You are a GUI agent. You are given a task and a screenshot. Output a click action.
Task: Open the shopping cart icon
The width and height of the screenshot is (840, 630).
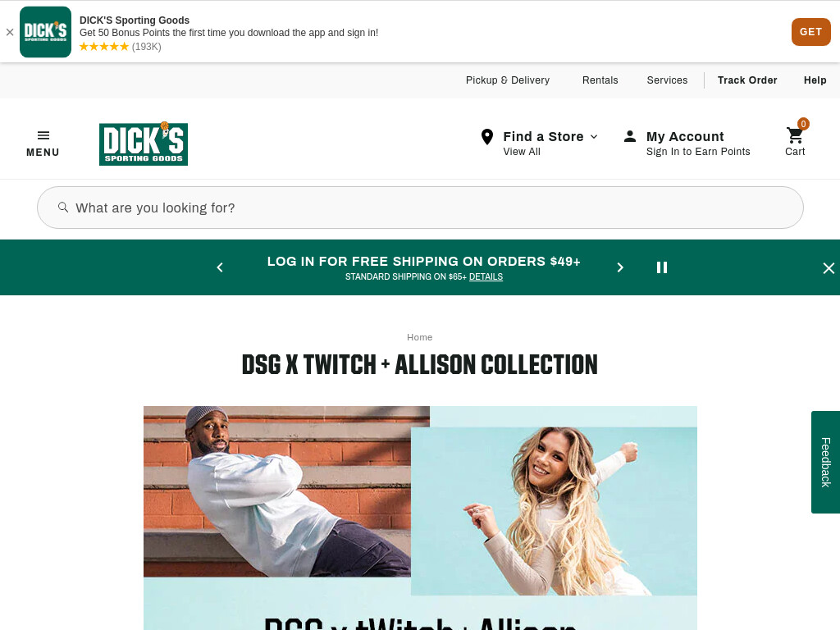coord(795,135)
